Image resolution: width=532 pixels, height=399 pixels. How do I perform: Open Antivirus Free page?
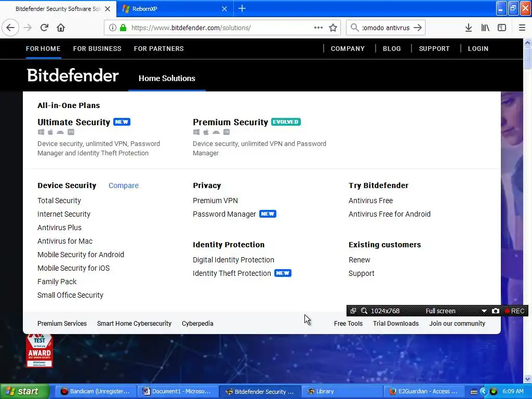[x=370, y=201]
